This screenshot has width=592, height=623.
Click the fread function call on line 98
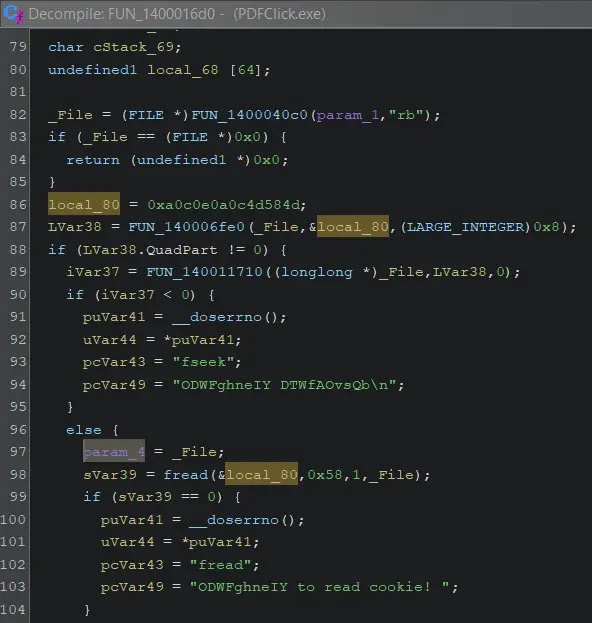[186, 475]
